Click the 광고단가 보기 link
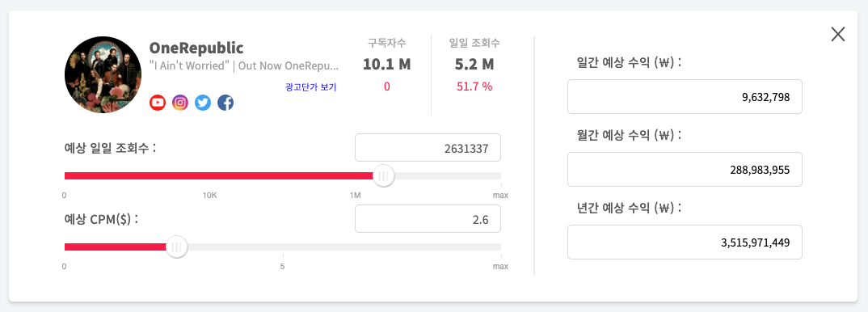The height and width of the screenshot is (312, 868). pos(310,86)
